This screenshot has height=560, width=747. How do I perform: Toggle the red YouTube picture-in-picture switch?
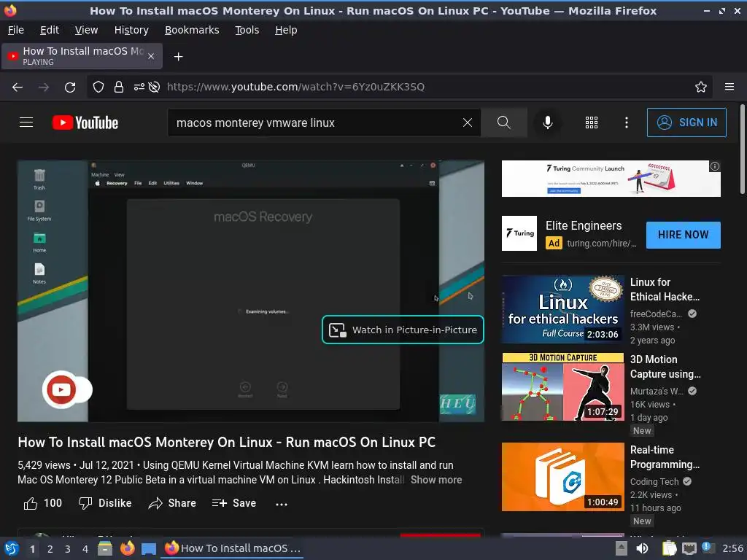pos(66,389)
